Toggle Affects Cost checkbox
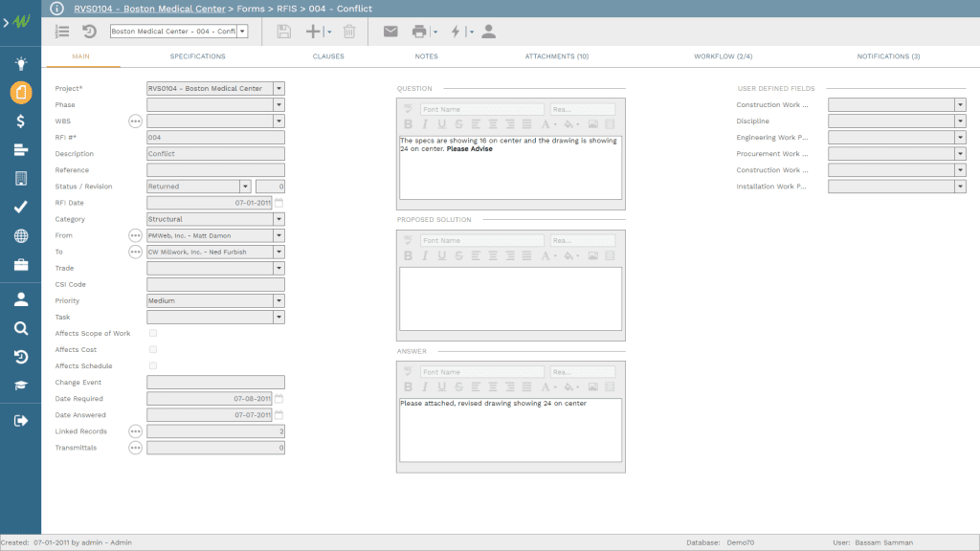 (x=153, y=349)
